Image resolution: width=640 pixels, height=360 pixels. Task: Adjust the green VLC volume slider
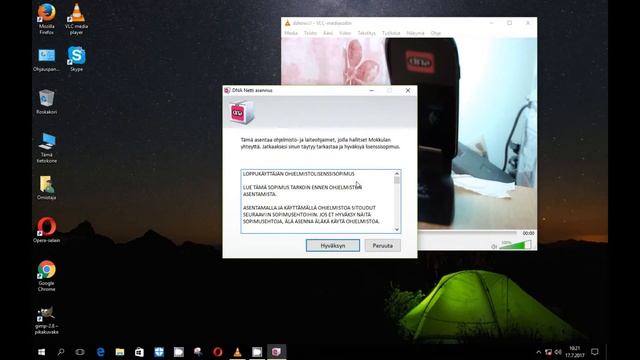coord(515,245)
